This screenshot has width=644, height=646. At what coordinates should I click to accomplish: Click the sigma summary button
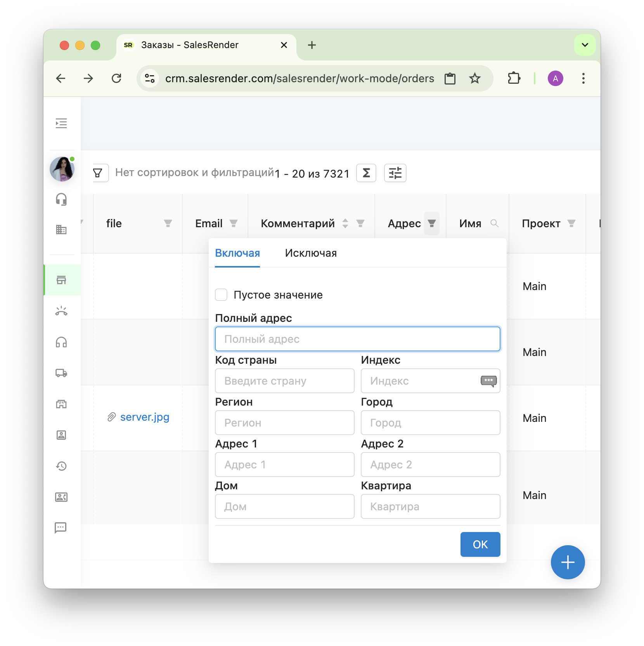pos(366,173)
